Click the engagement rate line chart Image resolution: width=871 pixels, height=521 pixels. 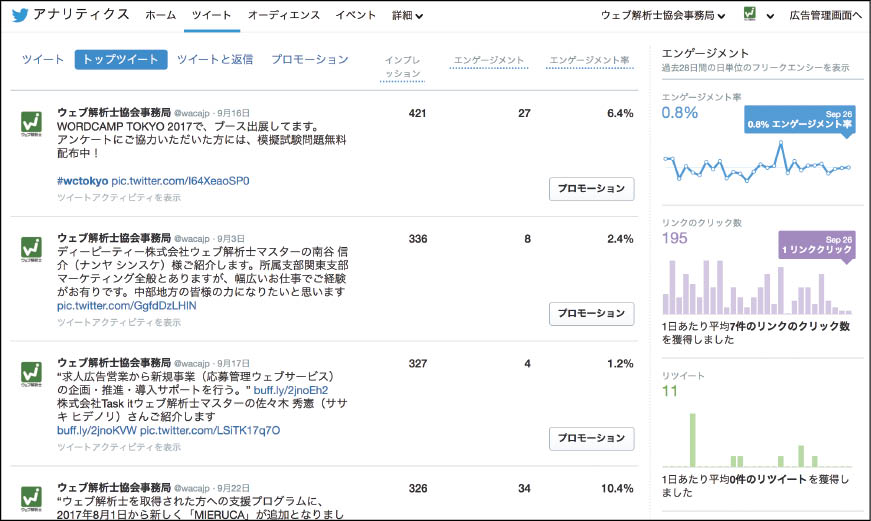[x=757, y=161]
